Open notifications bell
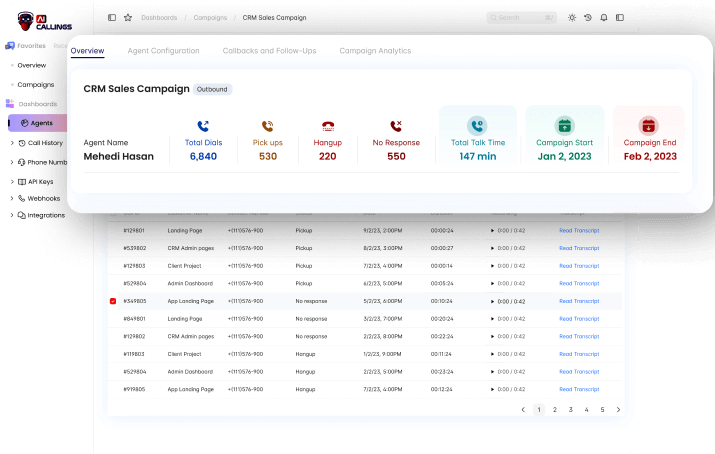Image resolution: width=715 pixels, height=454 pixels. click(604, 17)
